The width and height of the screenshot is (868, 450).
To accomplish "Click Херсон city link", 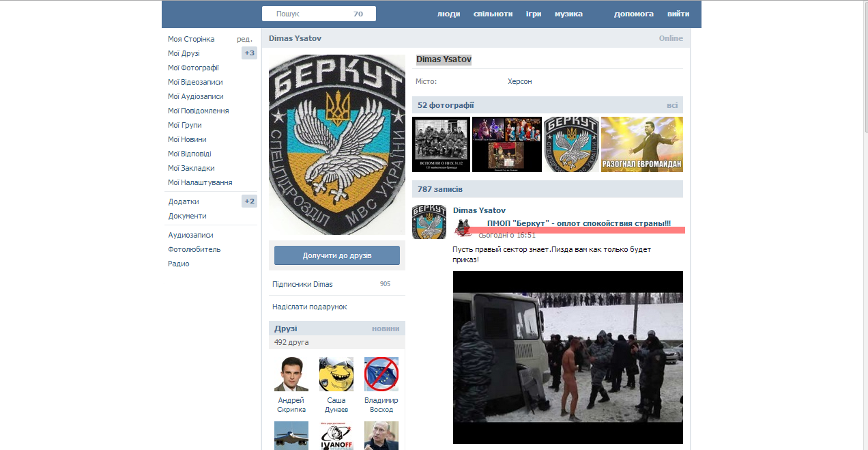I will point(520,81).
